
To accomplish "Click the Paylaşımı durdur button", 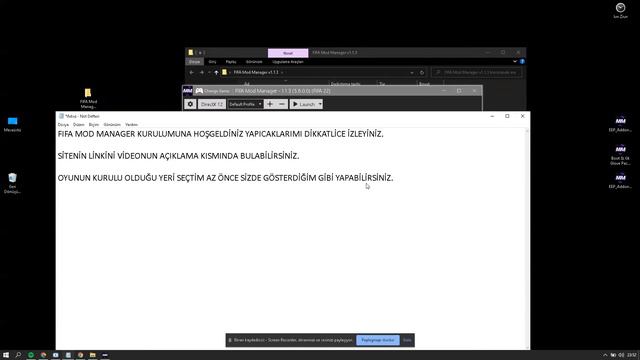I will pyautogui.click(x=378, y=340).
